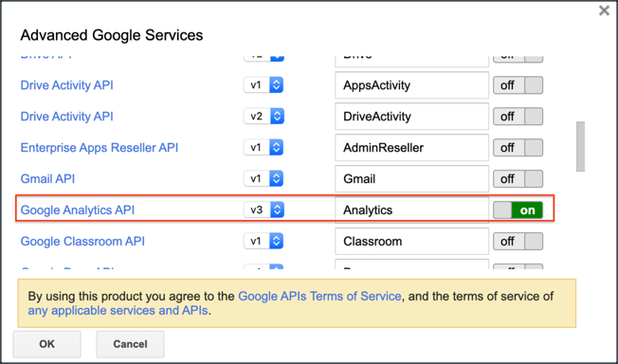Edit the Classroom identifier field
The image size is (618, 364).
click(412, 241)
